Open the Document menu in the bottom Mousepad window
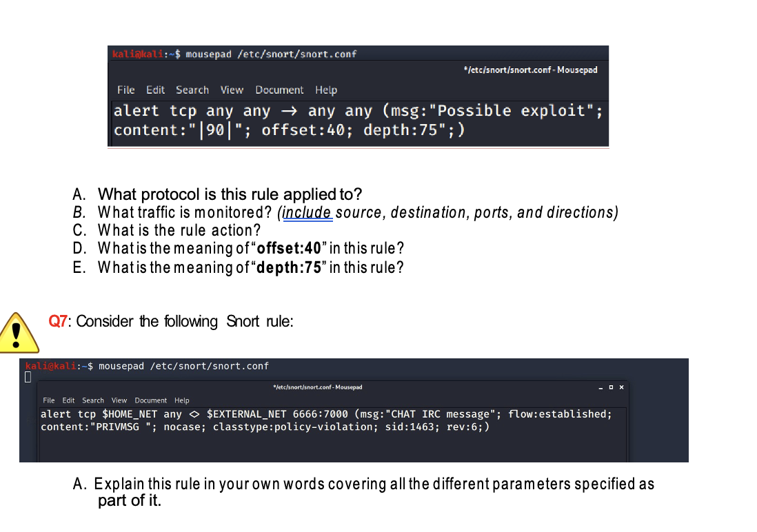Screen dimensions: 757x532 150,400
